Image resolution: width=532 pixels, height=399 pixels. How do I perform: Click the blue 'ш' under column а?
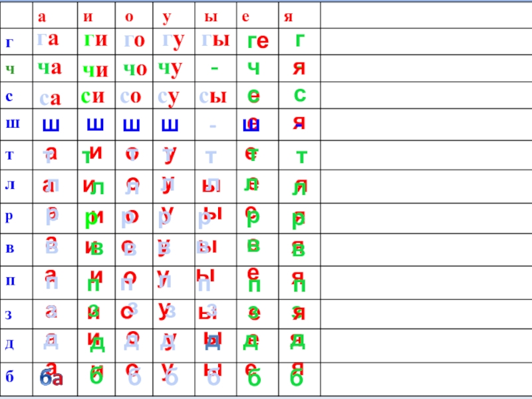(51, 125)
